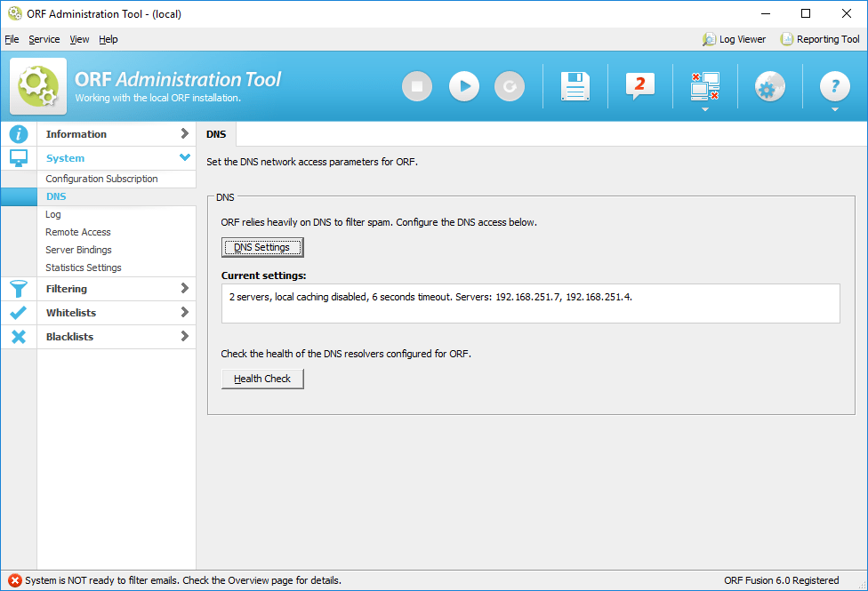
Task: Run the Health Check
Action: (x=262, y=379)
